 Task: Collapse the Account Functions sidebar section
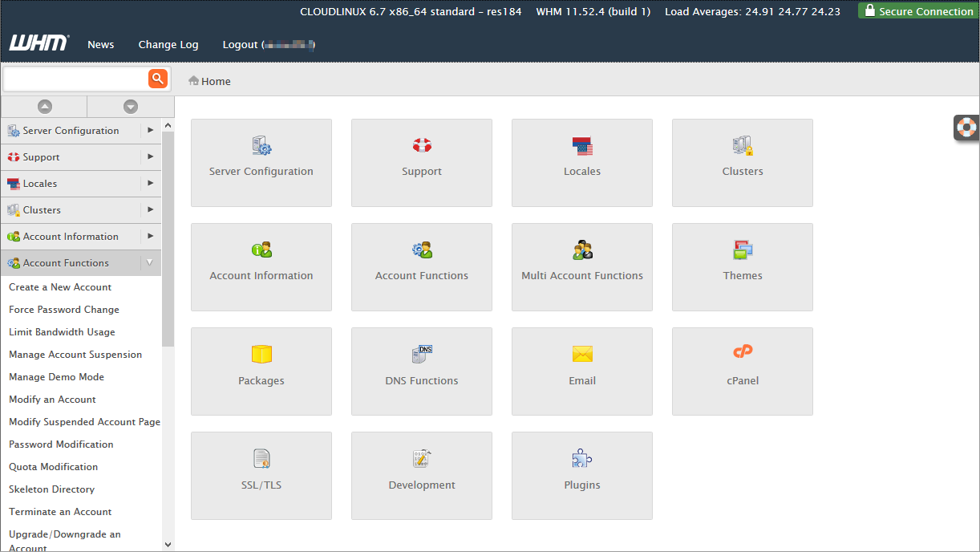(x=150, y=262)
